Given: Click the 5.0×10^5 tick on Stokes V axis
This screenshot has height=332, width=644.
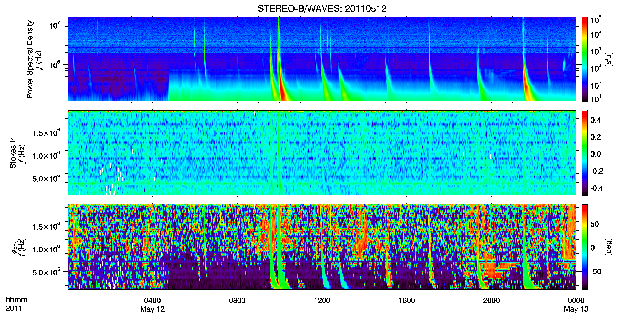Looking at the screenshot, I should click(46, 178).
